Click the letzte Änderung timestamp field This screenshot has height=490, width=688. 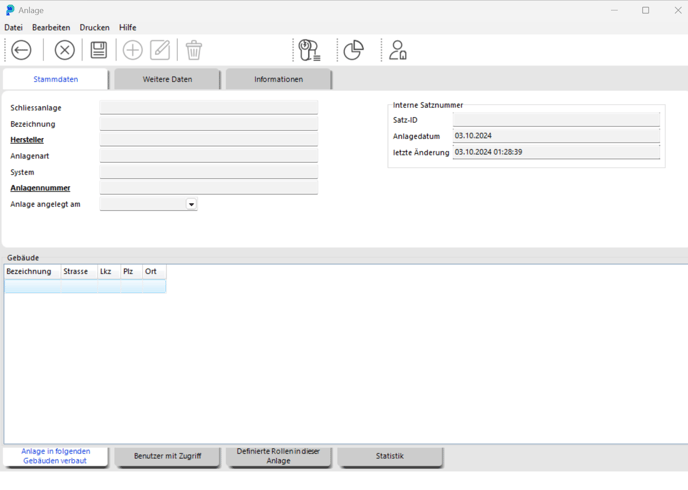556,152
